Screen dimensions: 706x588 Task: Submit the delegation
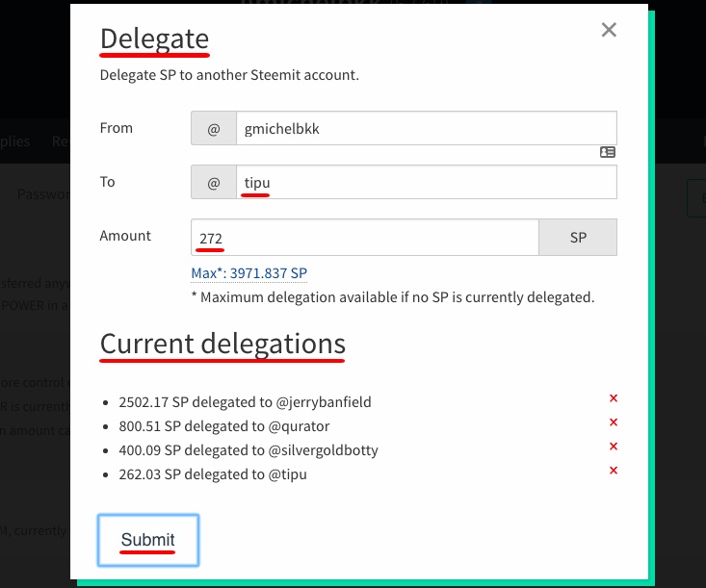[148, 540]
